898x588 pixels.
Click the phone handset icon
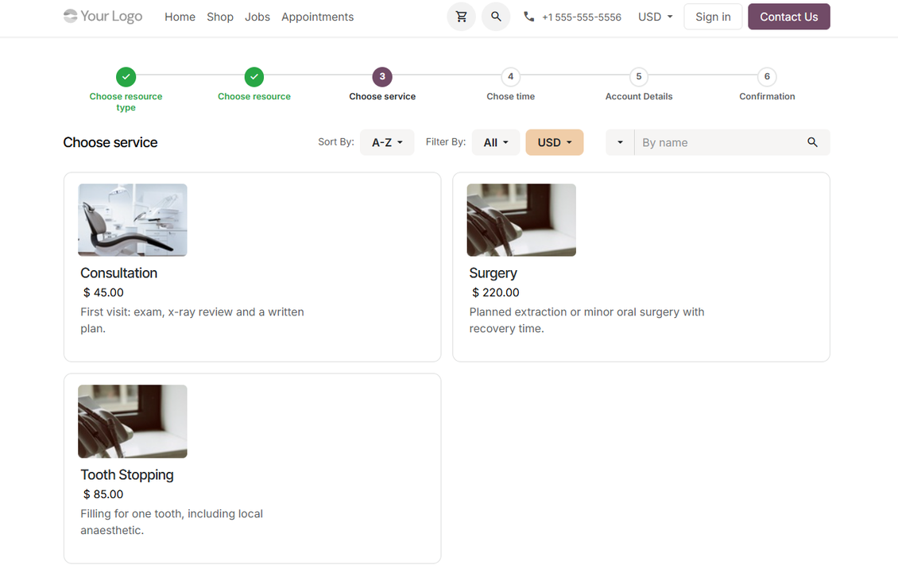click(529, 17)
